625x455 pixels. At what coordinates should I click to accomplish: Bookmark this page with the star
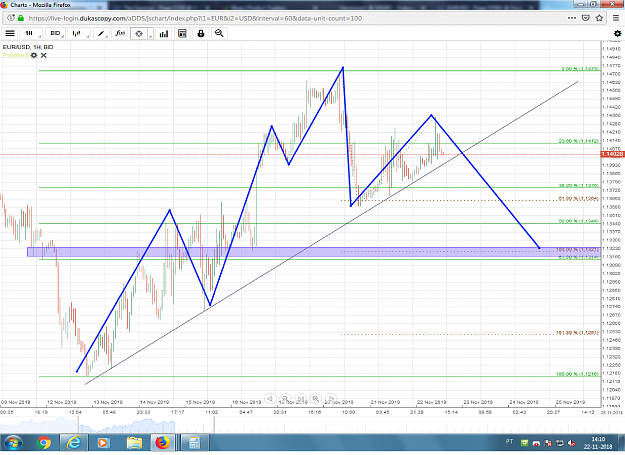599,18
